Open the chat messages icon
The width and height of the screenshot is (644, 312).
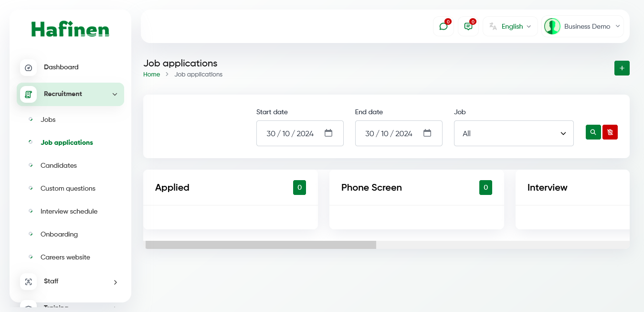pyautogui.click(x=443, y=26)
